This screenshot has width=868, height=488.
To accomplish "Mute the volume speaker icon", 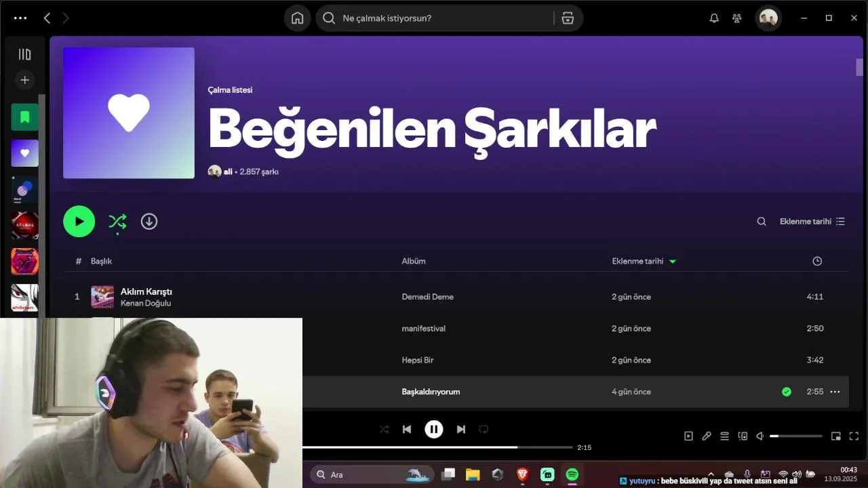I will [760, 436].
